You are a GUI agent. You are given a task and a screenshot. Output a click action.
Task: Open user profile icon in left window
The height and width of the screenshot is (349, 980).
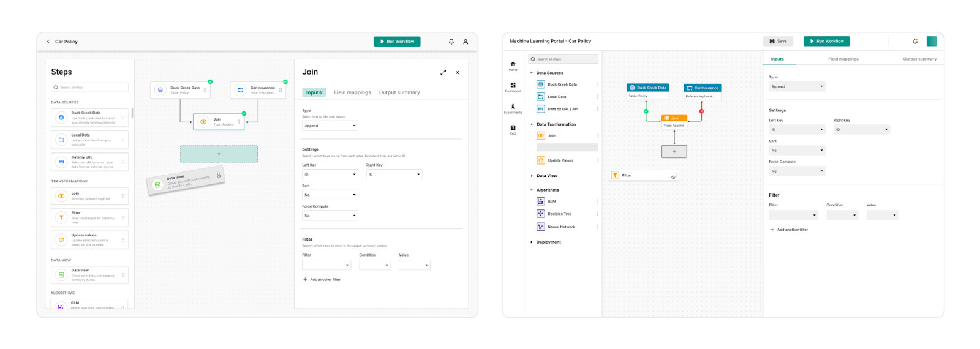[x=466, y=42]
